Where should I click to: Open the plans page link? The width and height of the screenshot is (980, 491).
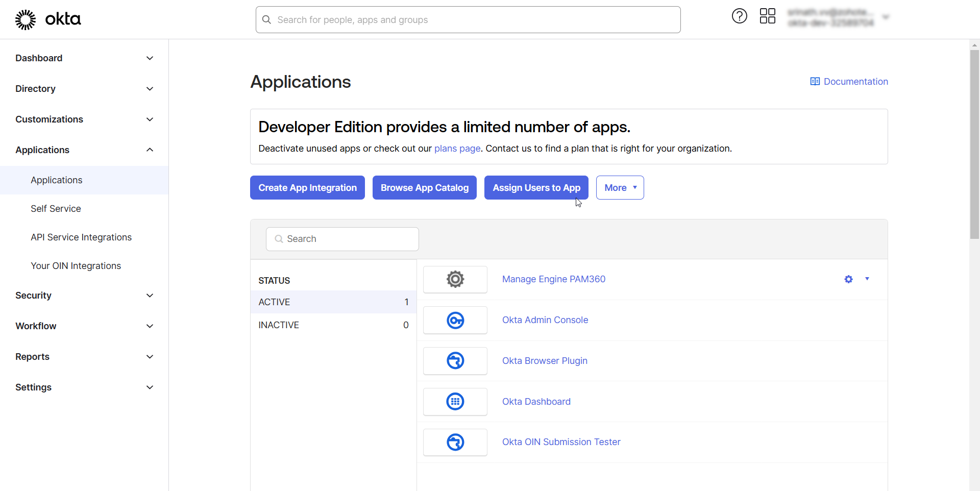(457, 149)
